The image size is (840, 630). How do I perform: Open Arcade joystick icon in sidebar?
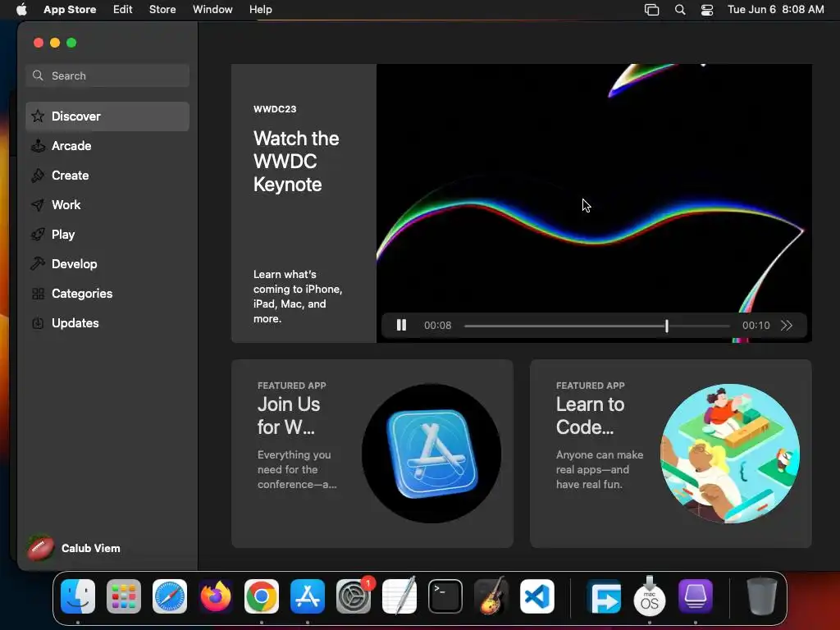click(x=38, y=146)
